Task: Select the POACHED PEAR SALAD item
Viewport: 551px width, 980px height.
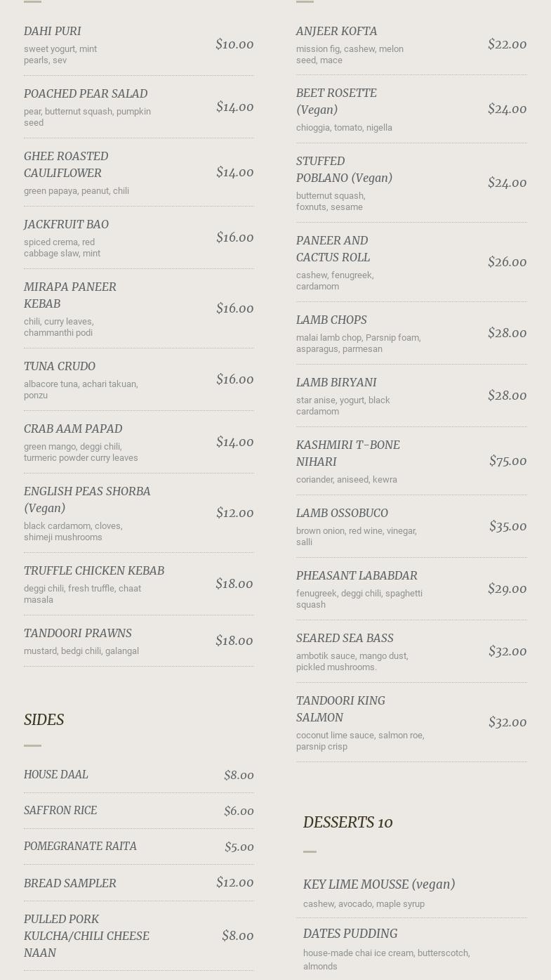Action: [86, 93]
